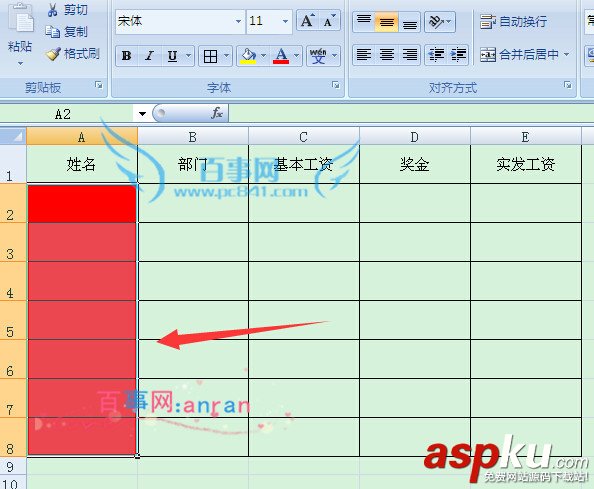Viewport: 594px width, 489px height.
Task: Open the Paste (粘贴) dropdown arrow
Action: (x=20, y=63)
